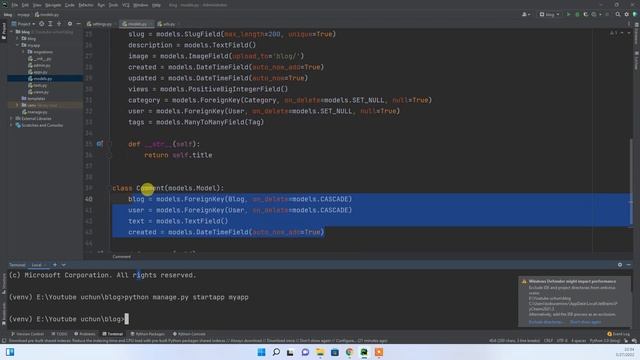Open IDE settings gear in toolbar

[627, 14]
